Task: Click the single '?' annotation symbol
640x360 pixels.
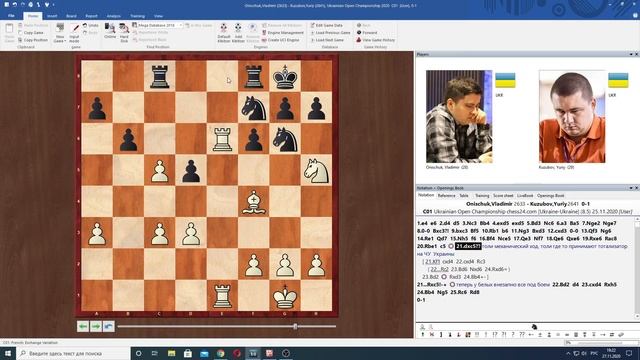Action: pos(513,335)
